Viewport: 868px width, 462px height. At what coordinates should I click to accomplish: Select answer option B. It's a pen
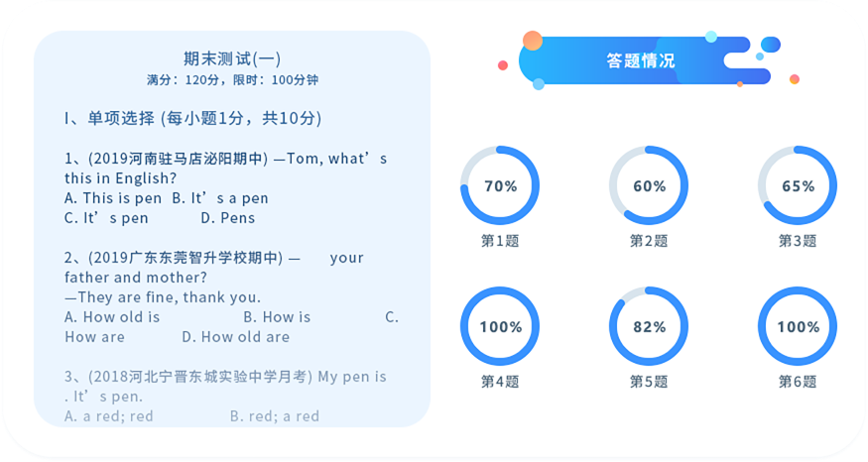[x=220, y=198]
